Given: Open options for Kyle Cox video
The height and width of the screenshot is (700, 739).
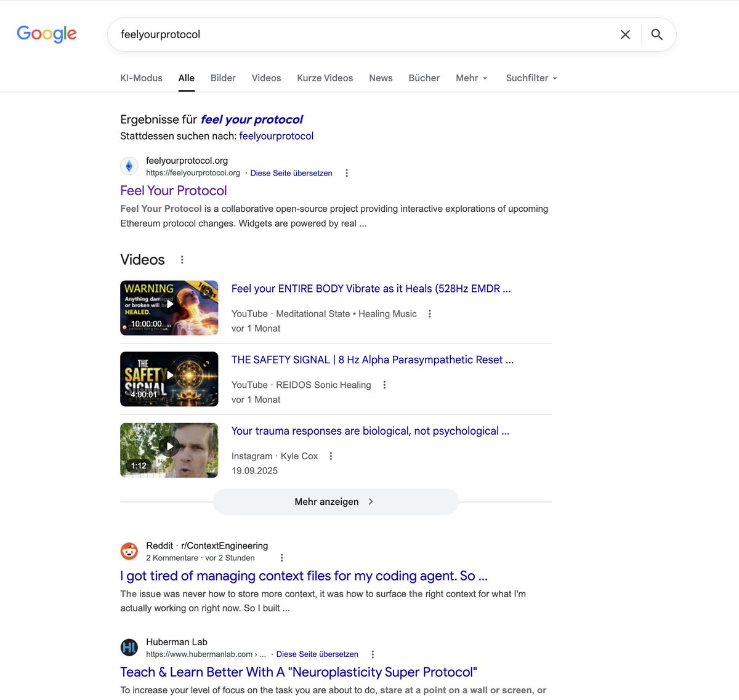Looking at the screenshot, I should click(x=331, y=456).
